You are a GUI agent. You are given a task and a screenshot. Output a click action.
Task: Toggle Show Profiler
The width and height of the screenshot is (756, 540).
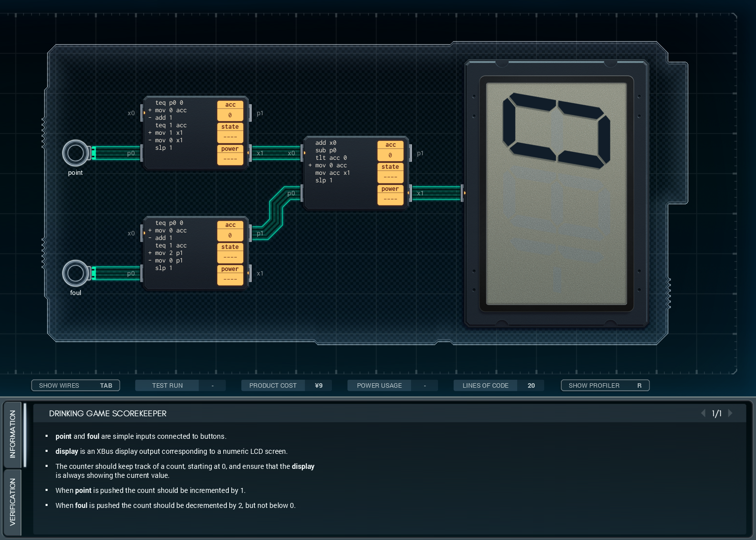pyautogui.click(x=605, y=385)
